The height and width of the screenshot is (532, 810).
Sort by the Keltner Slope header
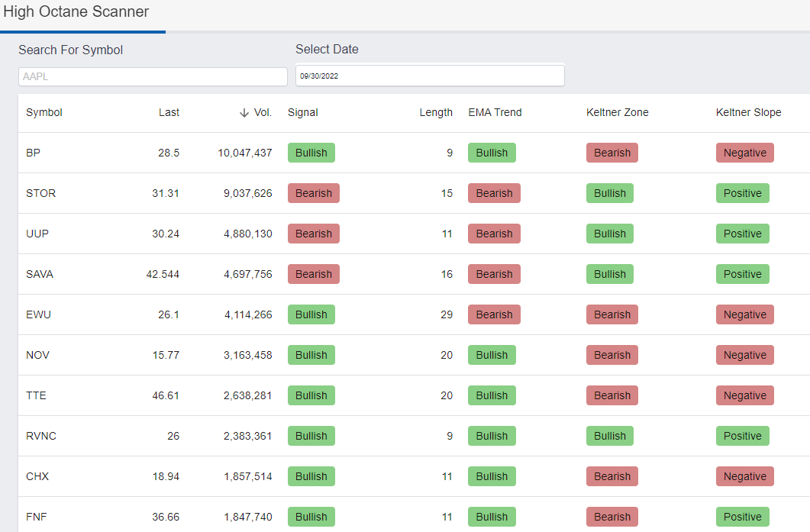[748, 113]
